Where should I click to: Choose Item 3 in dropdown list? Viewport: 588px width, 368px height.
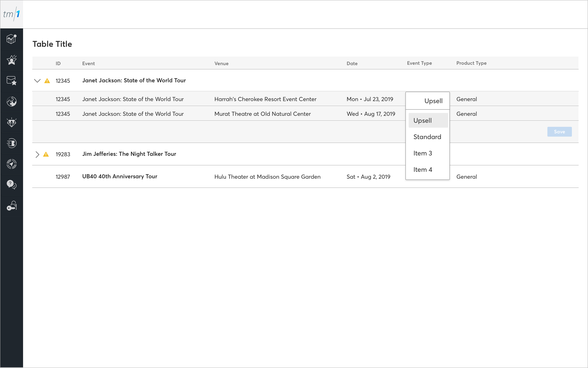pos(428,153)
